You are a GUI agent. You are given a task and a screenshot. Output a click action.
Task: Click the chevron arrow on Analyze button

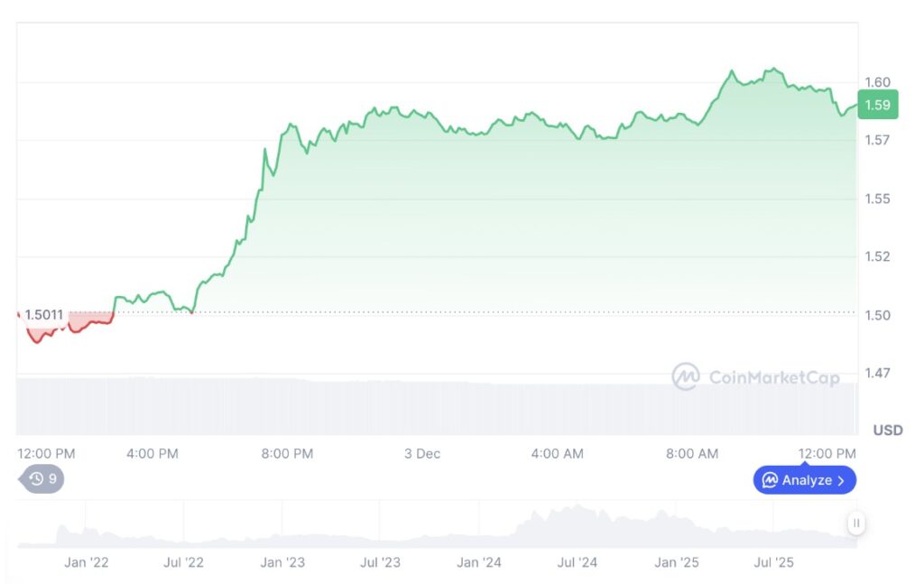click(x=841, y=480)
